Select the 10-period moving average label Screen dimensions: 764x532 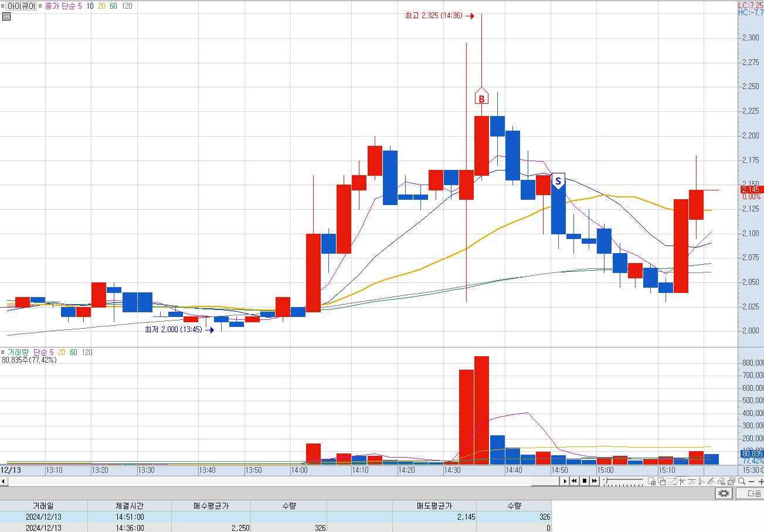coord(90,6)
